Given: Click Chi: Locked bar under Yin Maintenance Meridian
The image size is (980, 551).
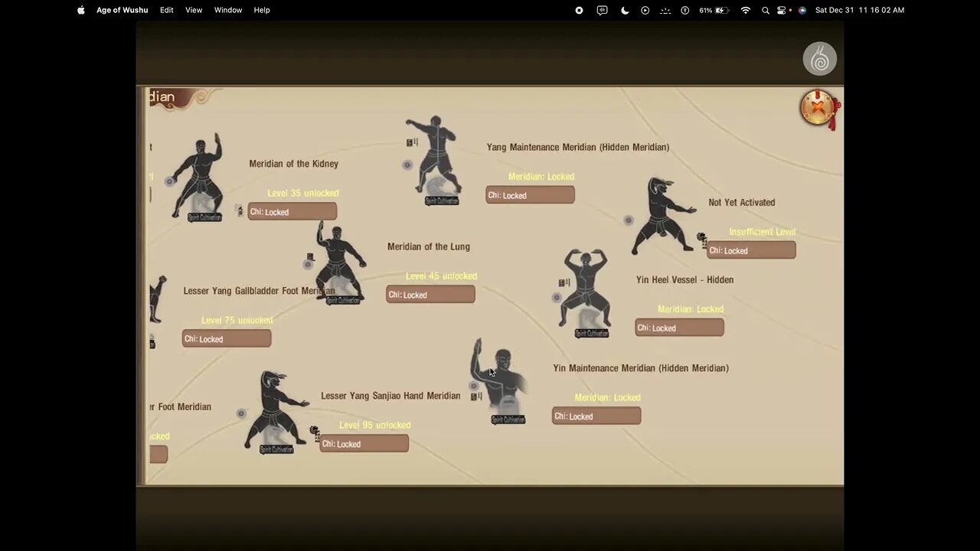Looking at the screenshot, I should point(596,416).
